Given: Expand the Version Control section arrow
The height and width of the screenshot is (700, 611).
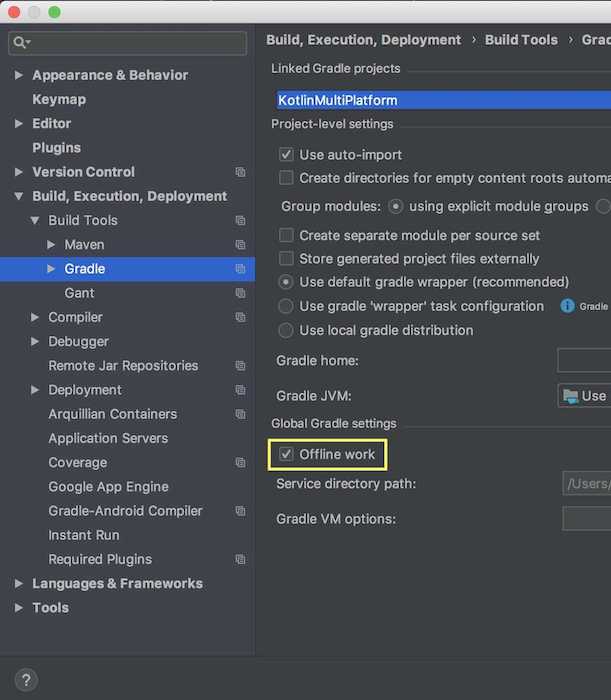Looking at the screenshot, I should coord(18,172).
